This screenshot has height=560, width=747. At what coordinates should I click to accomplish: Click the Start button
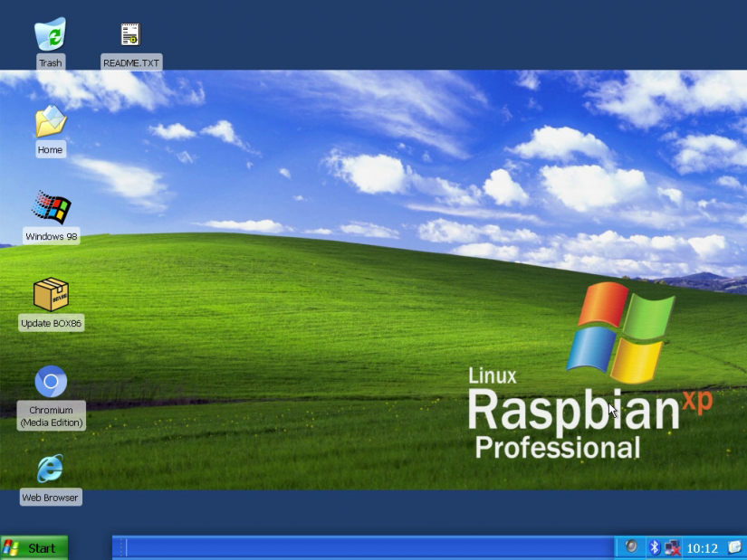[x=34, y=547]
